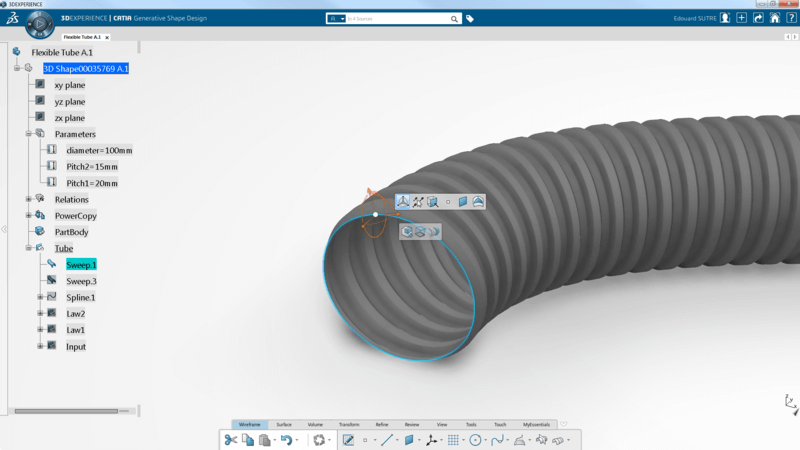800x450 pixels.
Task: Open the Home icon in the top bar
Action: (x=774, y=18)
